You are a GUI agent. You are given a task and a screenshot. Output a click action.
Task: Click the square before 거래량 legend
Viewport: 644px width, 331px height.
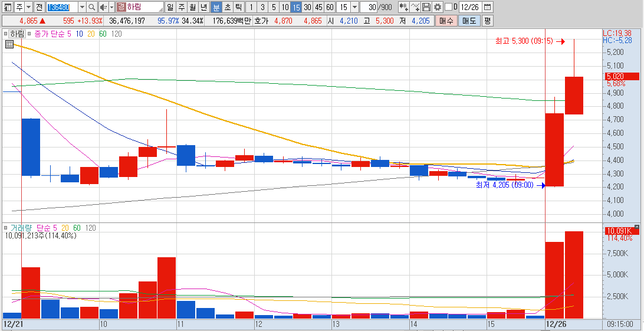(x=6, y=228)
